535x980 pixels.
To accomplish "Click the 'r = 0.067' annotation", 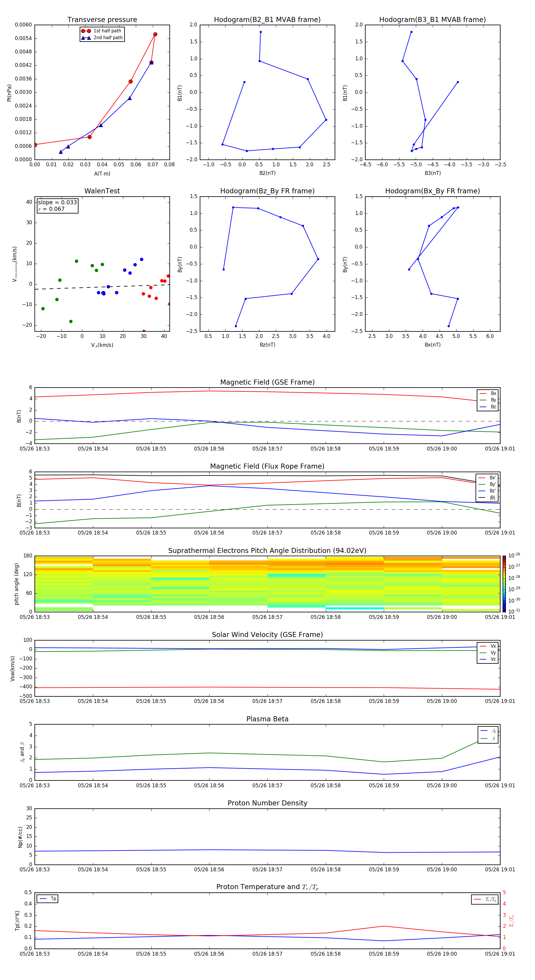I will 51,209.
